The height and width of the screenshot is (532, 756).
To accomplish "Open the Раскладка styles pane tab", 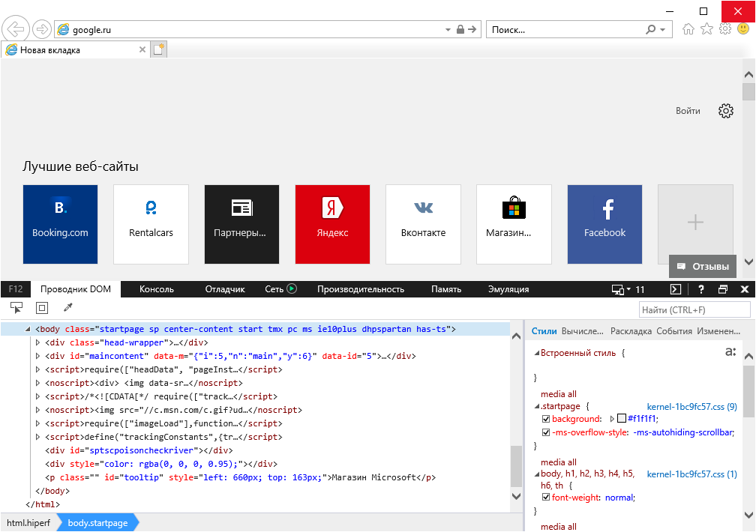I will (631, 331).
